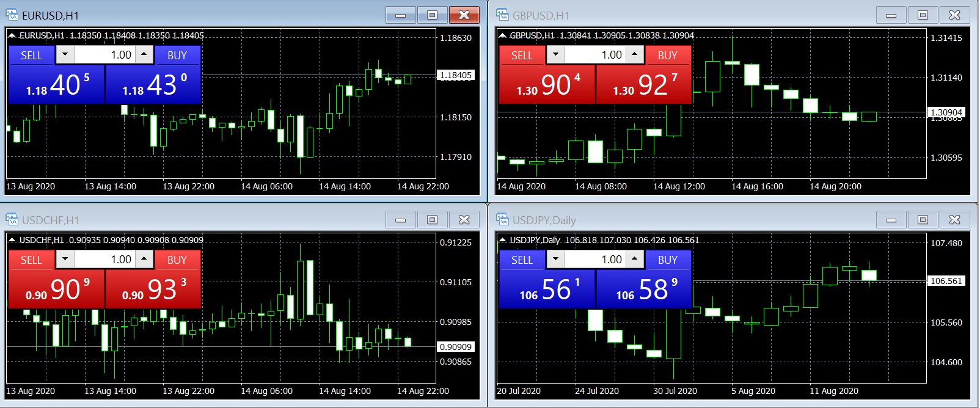Minimize the EURUSD,H1 chart window

click(401, 15)
